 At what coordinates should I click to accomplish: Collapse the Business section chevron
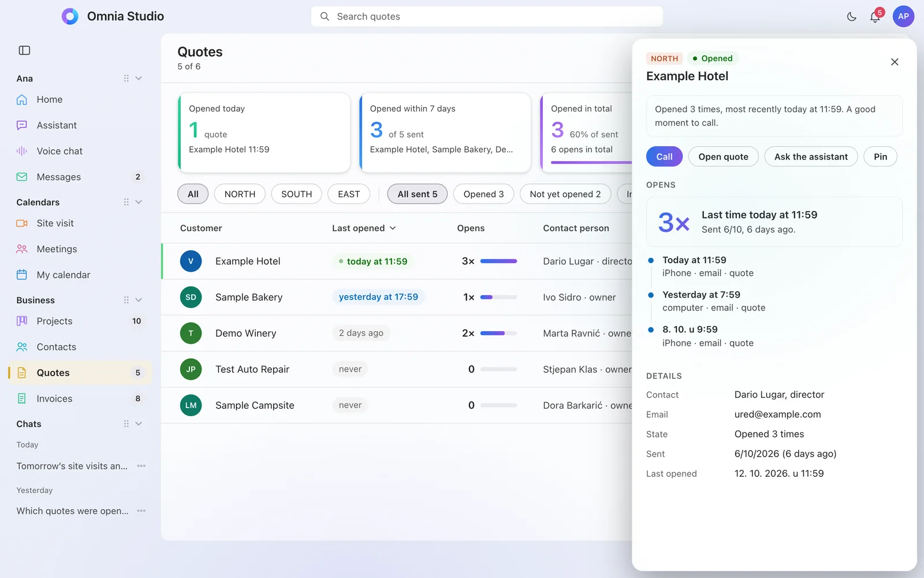click(139, 299)
